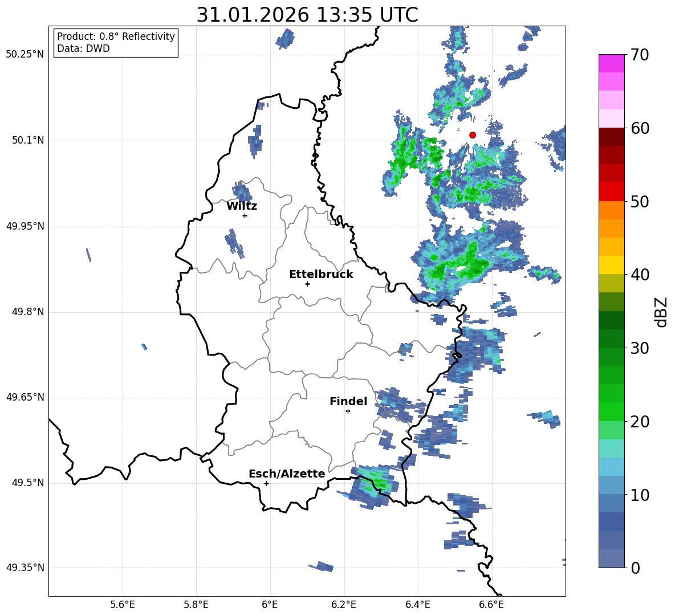This screenshot has width=675, height=616.
Task: Click 'Product: 0.8° Reflectivity' text
Action: tap(116, 36)
